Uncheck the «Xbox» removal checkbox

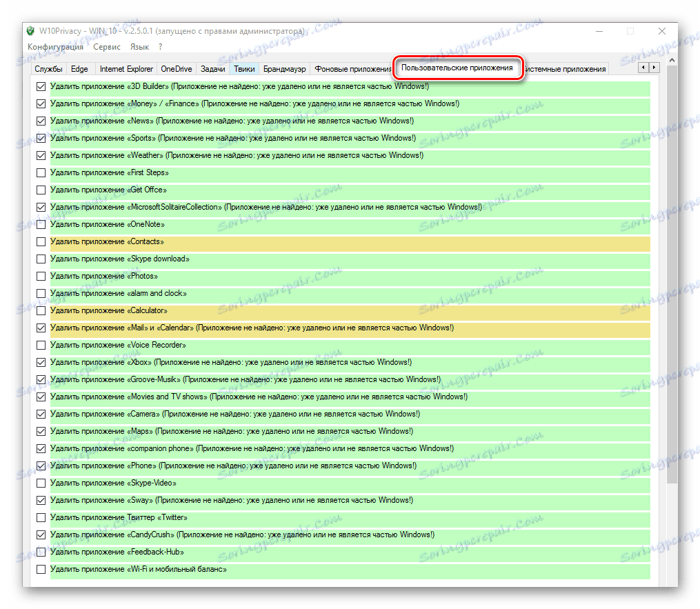(41, 363)
